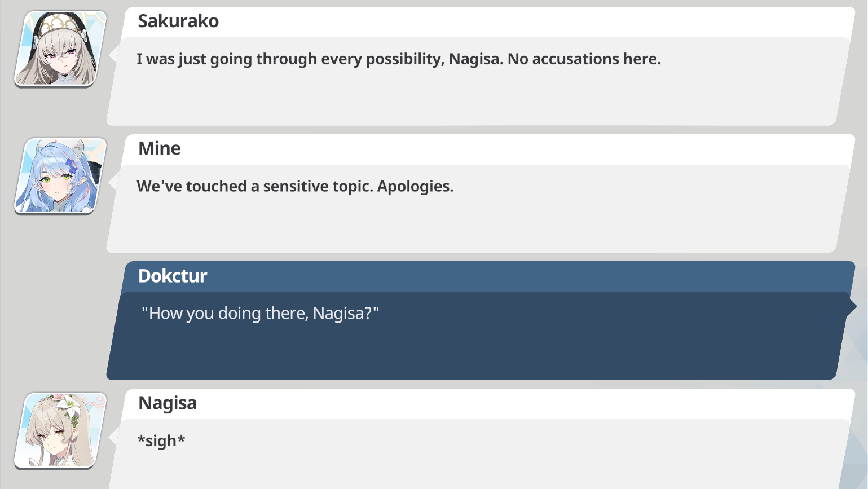Screen dimensions: 868x489
Task: Click Mine's blue-haired portrait
Action: 60,177
